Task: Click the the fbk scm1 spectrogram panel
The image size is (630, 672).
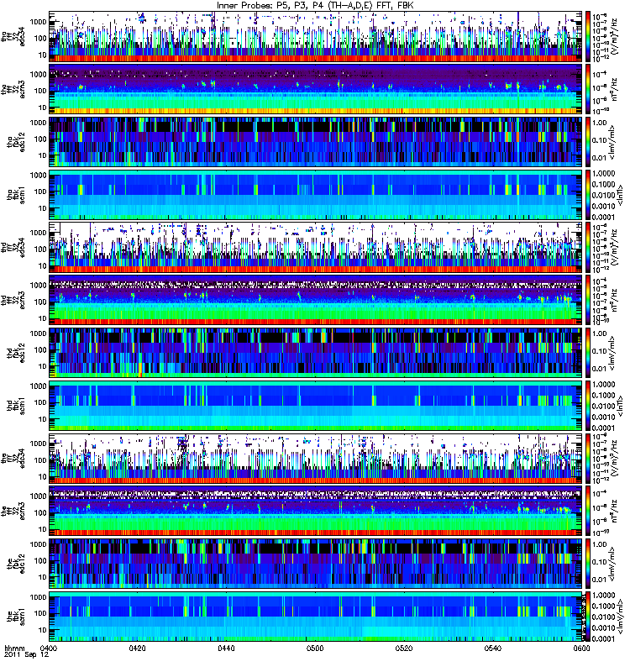Action: pos(316,617)
